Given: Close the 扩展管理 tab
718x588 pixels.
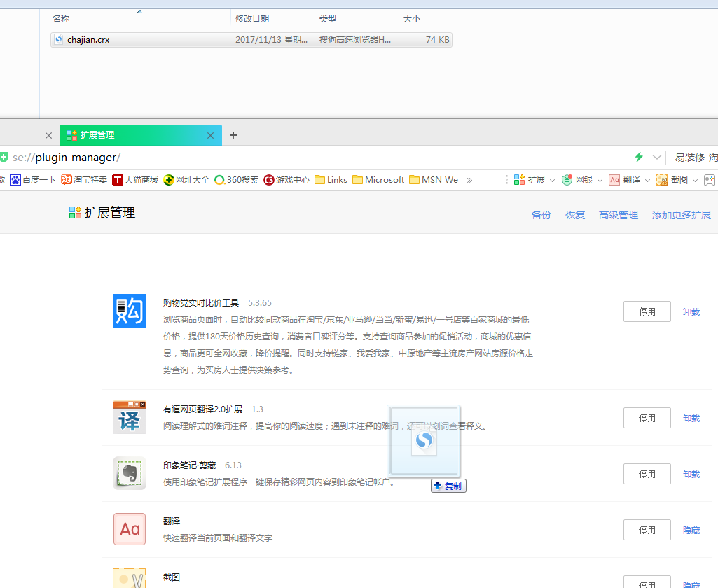Looking at the screenshot, I should click(210, 135).
